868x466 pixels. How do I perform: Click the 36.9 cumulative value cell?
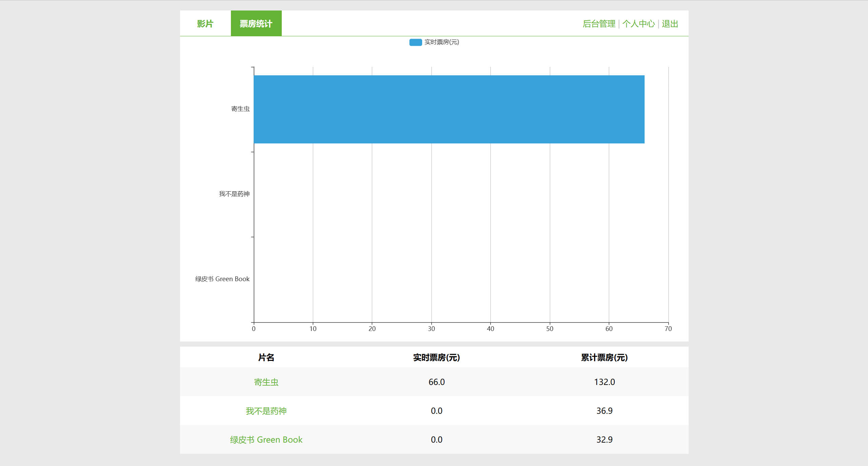point(604,411)
